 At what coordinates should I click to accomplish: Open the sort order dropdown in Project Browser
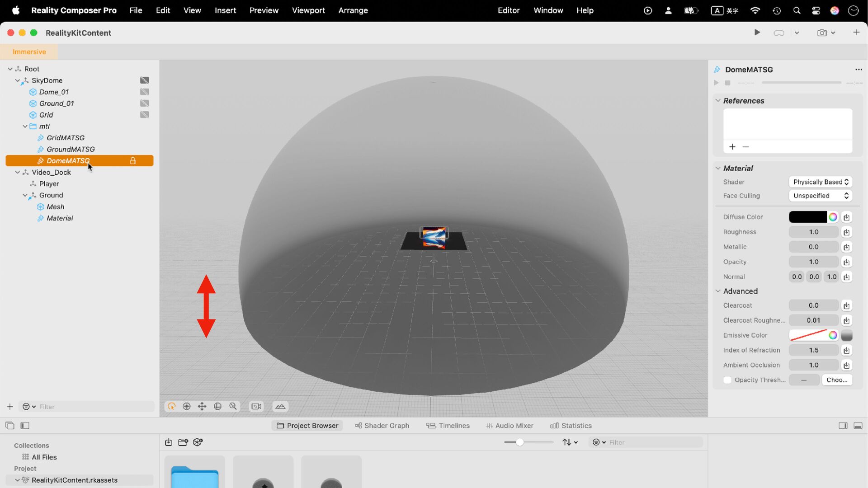(570, 442)
